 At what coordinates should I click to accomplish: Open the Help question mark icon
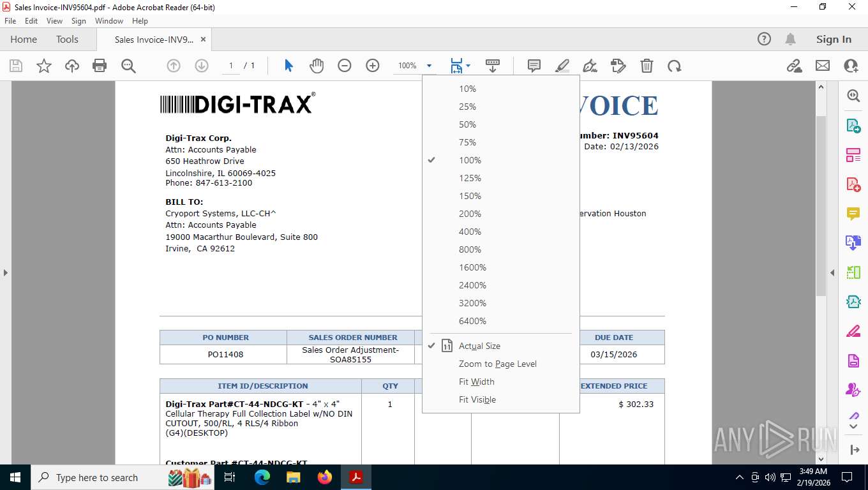(764, 39)
